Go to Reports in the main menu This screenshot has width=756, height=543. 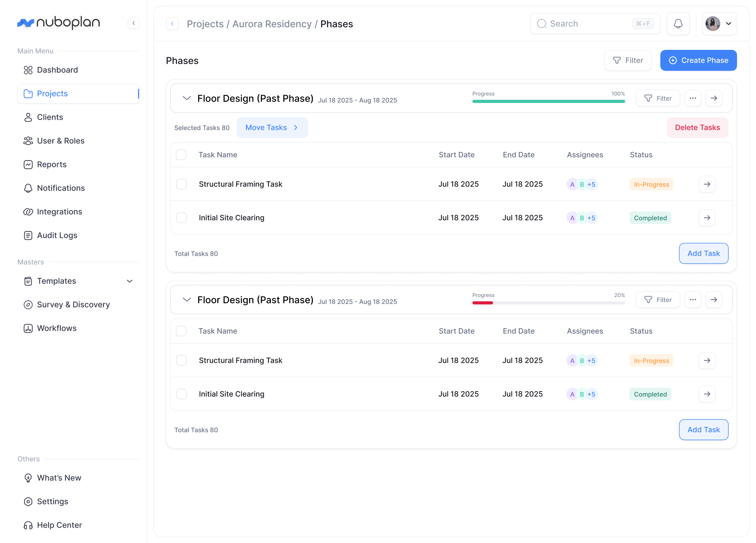[52, 165]
